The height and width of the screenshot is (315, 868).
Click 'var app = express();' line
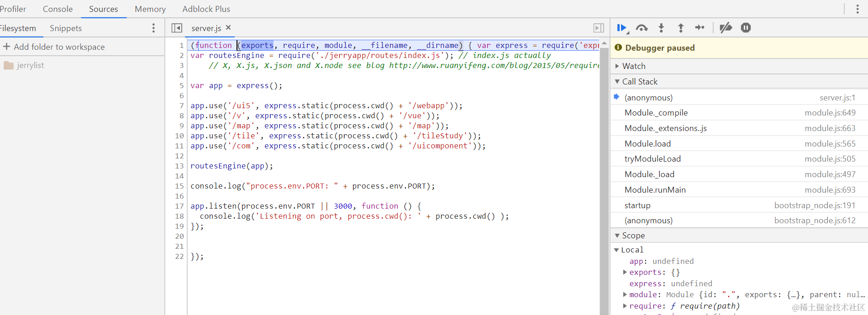[236, 85]
